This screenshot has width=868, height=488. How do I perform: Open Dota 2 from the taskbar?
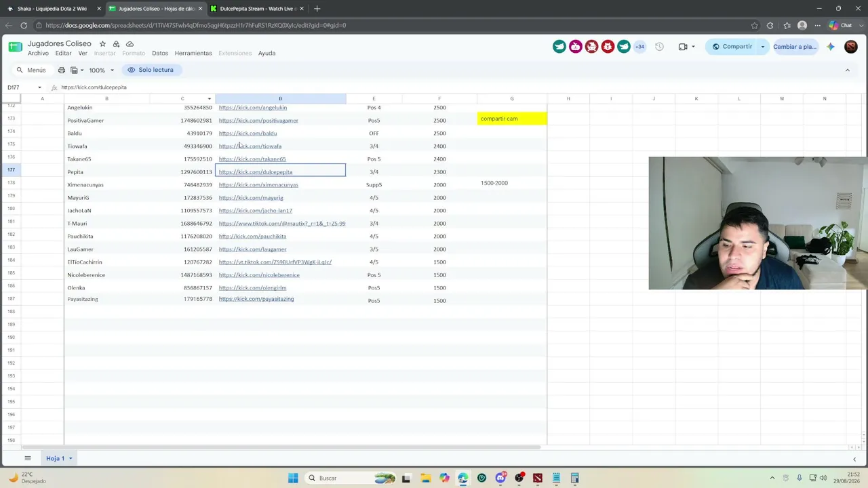(x=537, y=478)
